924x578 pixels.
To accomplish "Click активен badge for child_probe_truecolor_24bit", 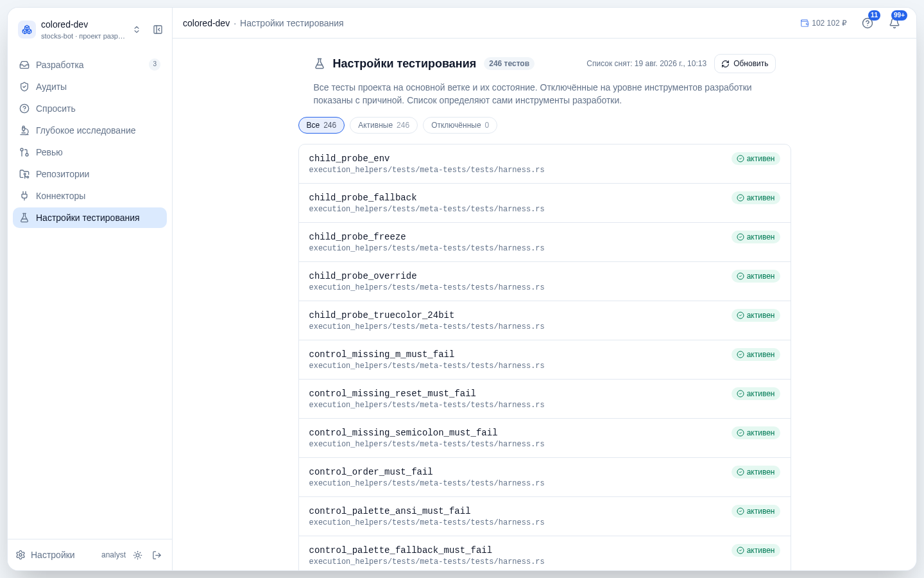I will tap(756, 315).
